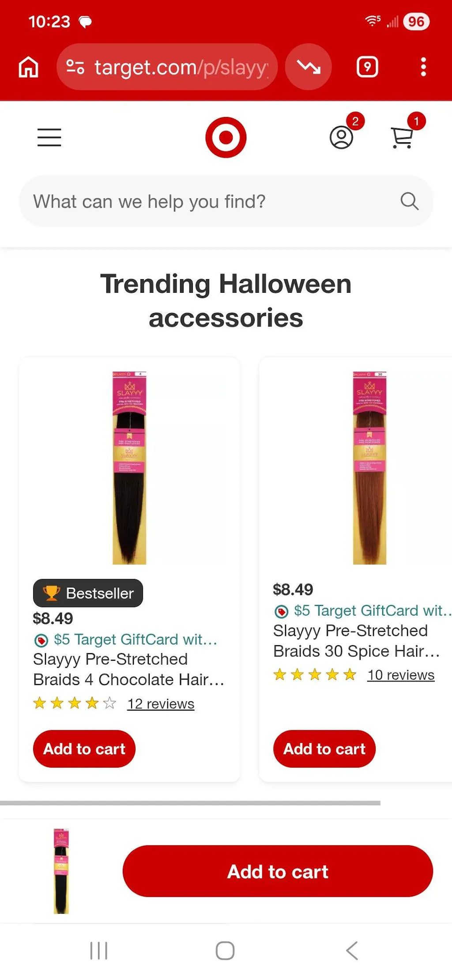This screenshot has width=452, height=980.
Task: Tap the price tracking arrow icon
Action: [x=309, y=67]
